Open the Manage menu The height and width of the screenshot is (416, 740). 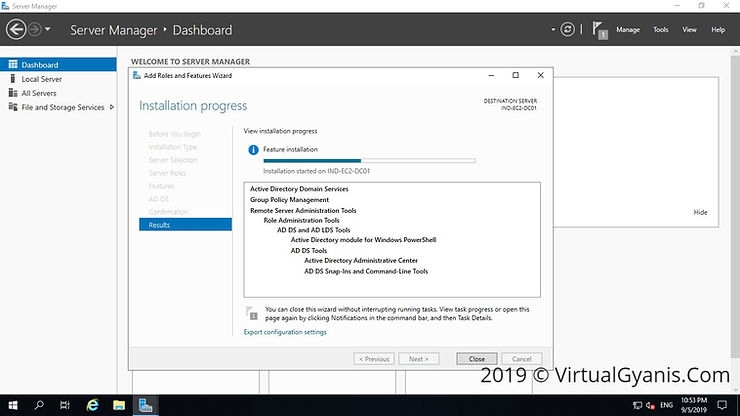(627, 30)
